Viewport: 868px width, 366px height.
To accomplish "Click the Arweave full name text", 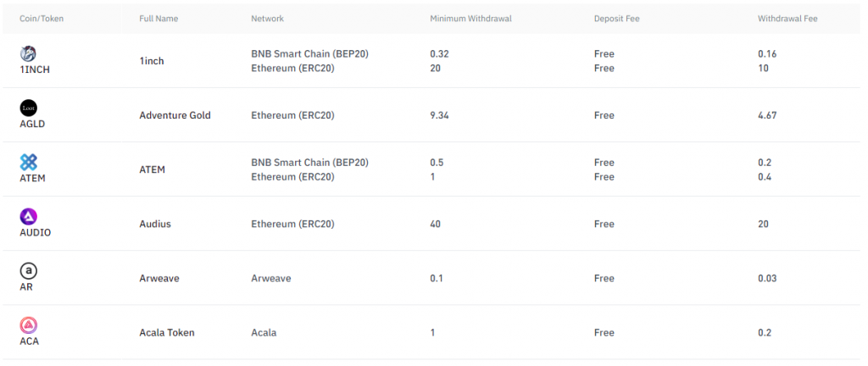I will point(159,278).
